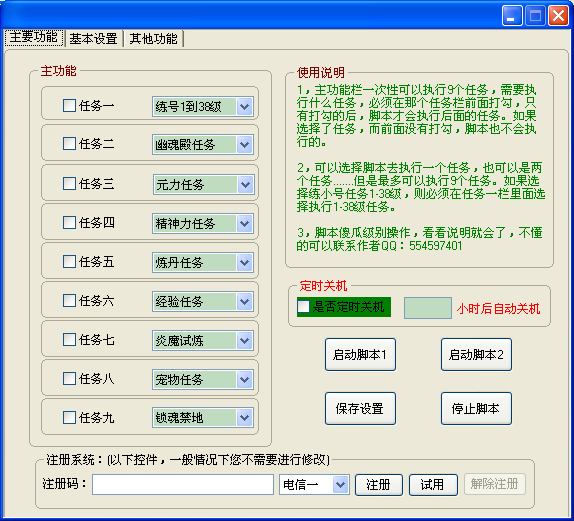The width and height of the screenshot is (574, 521).
Task: Click the 启动脚本1 button
Action: 360,354
